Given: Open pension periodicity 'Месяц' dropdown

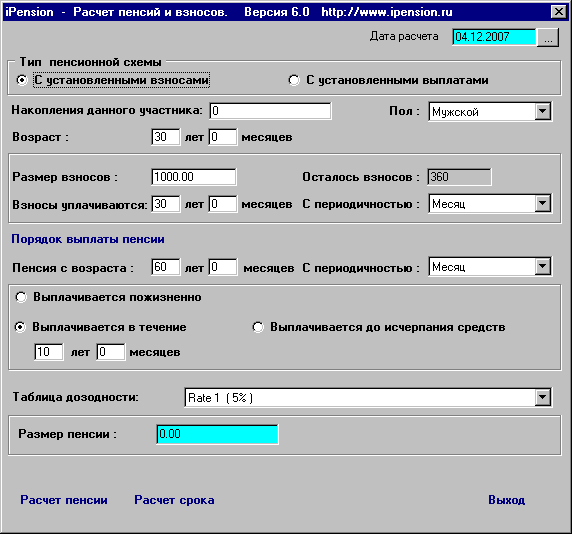Looking at the screenshot, I should coord(542,267).
